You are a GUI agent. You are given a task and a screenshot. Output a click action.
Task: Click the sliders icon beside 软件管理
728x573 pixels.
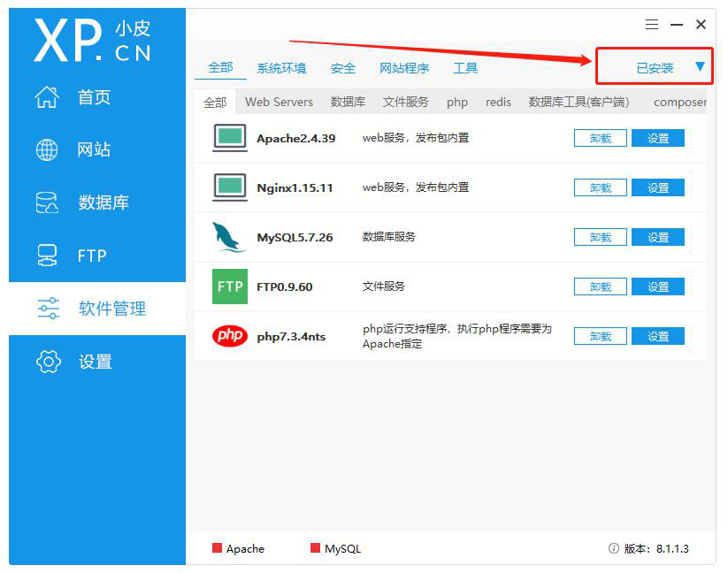point(49,308)
